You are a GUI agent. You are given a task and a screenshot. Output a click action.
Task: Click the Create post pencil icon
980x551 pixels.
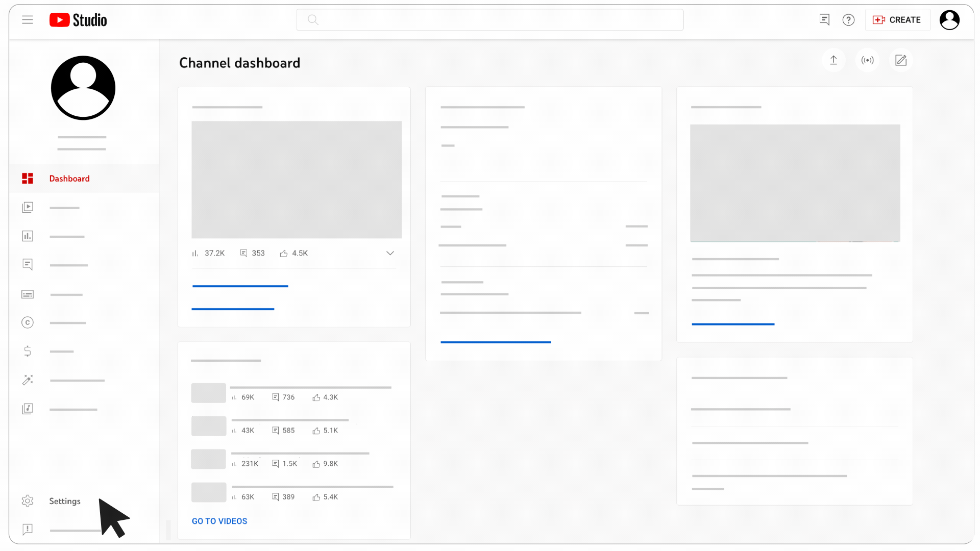901,60
